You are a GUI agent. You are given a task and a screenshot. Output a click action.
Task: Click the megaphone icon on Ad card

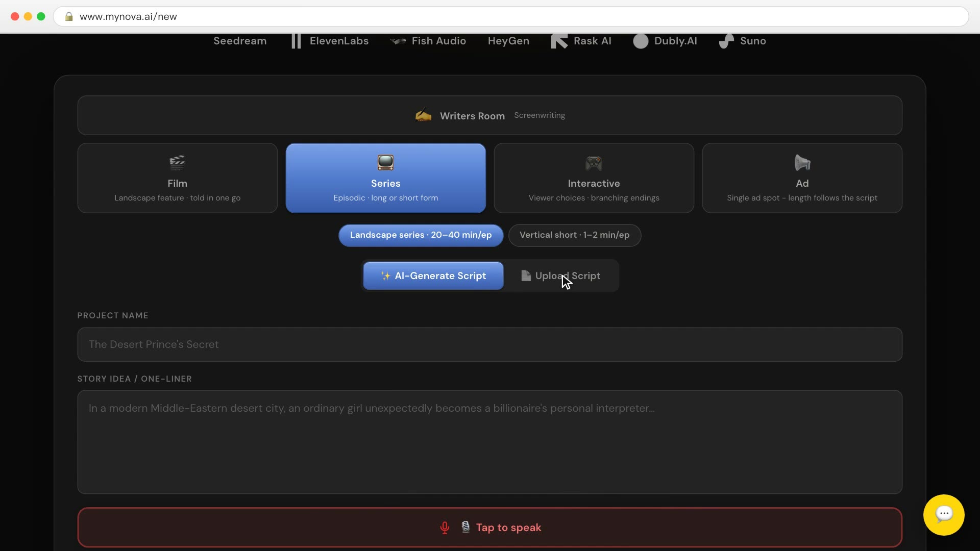(802, 163)
